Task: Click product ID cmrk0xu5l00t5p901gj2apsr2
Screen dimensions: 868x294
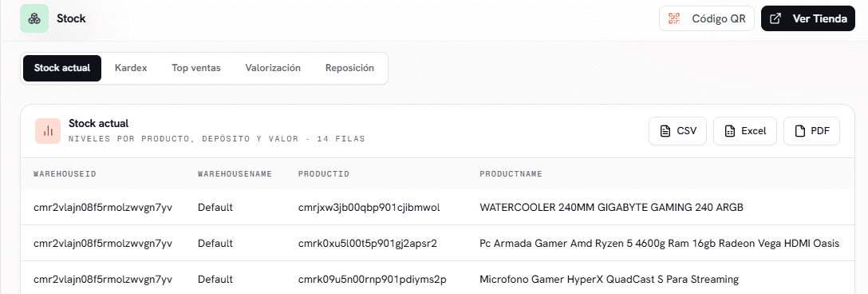Action: pyautogui.click(x=368, y=244)
